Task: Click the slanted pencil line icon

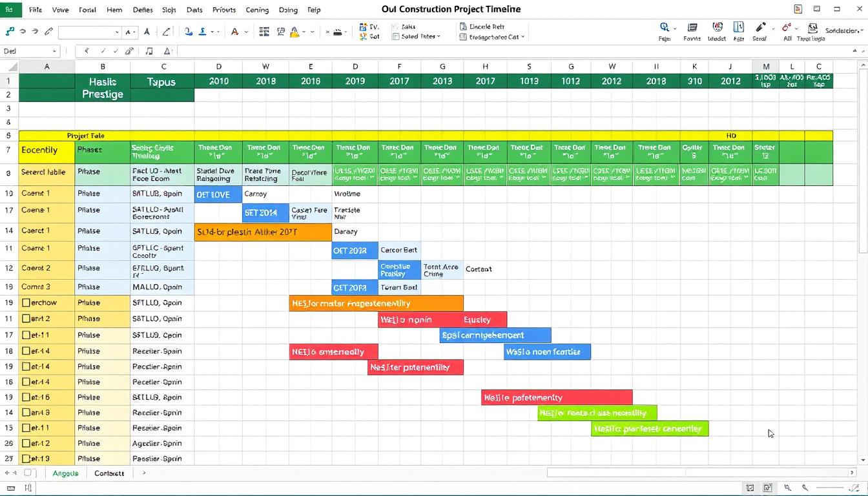Action: click(167, 32)
